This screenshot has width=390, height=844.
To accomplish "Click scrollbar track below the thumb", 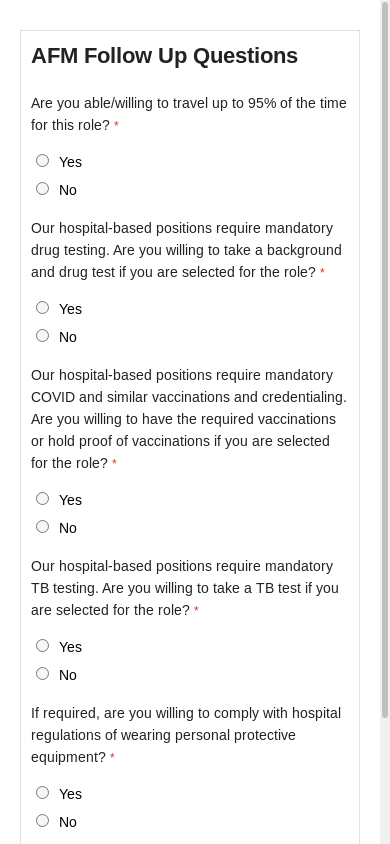I will (x=385, y=780).
